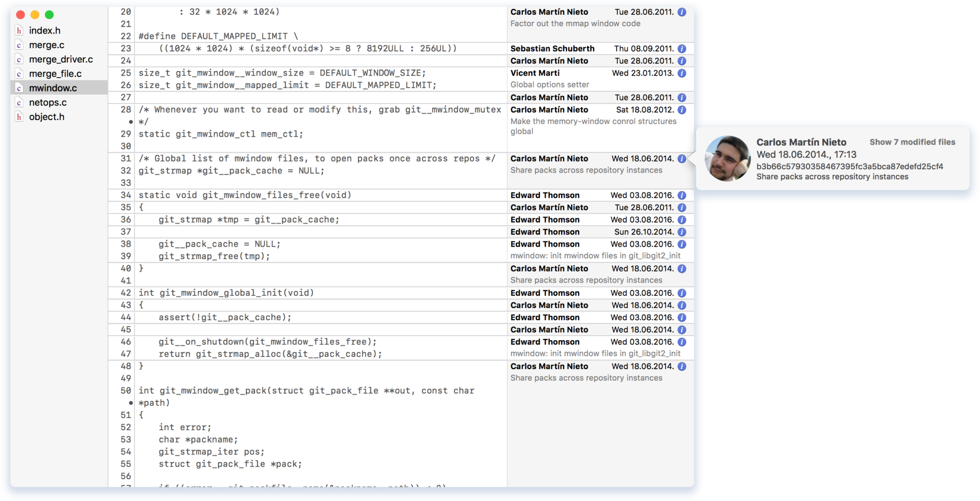The image size is (980, 501).
Task: Click code line 42 git_mwindow_global_init
Action: [226, 293]
